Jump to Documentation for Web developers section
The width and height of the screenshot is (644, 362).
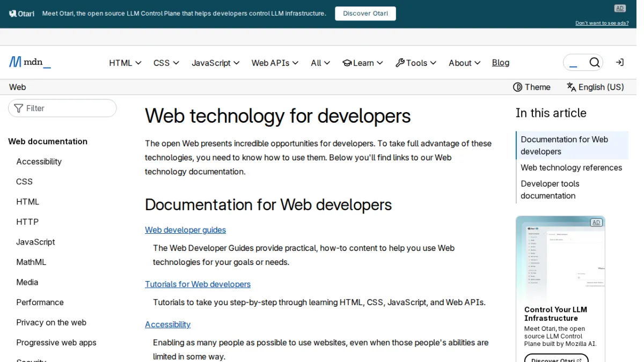click(x=572, y=145)
